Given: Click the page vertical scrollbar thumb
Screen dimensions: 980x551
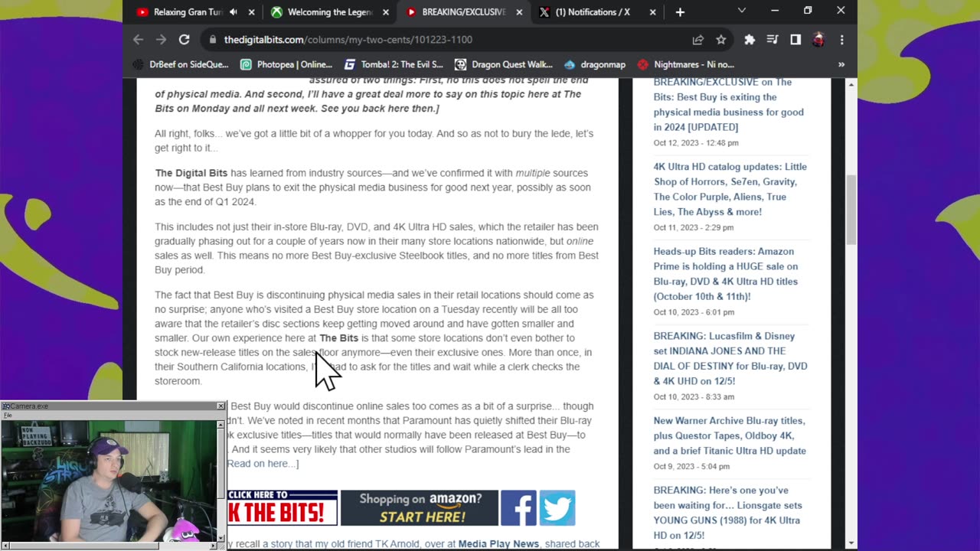Looking at the screenshot, I should pos(851,210).
